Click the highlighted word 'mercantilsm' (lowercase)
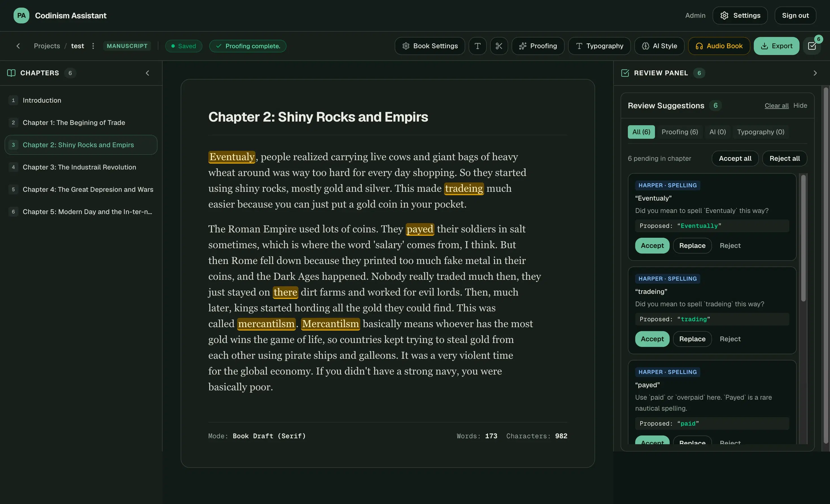 (x=266, y=324)
